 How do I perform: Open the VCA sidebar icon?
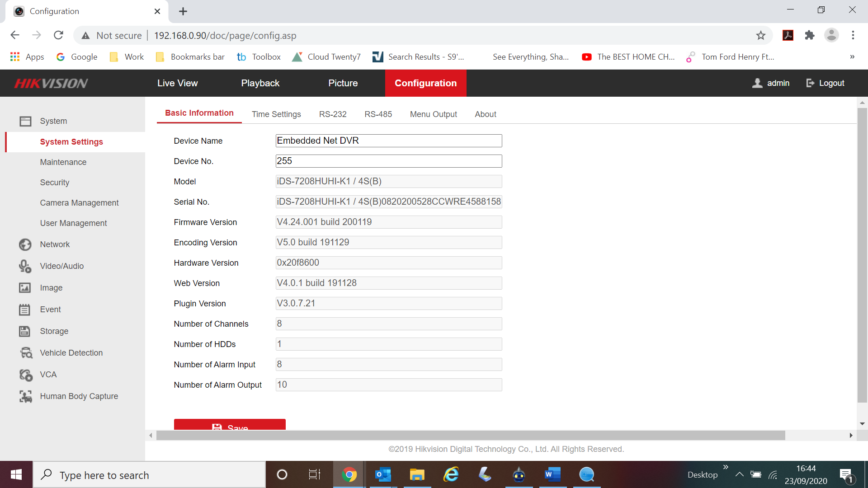(26, 375)
